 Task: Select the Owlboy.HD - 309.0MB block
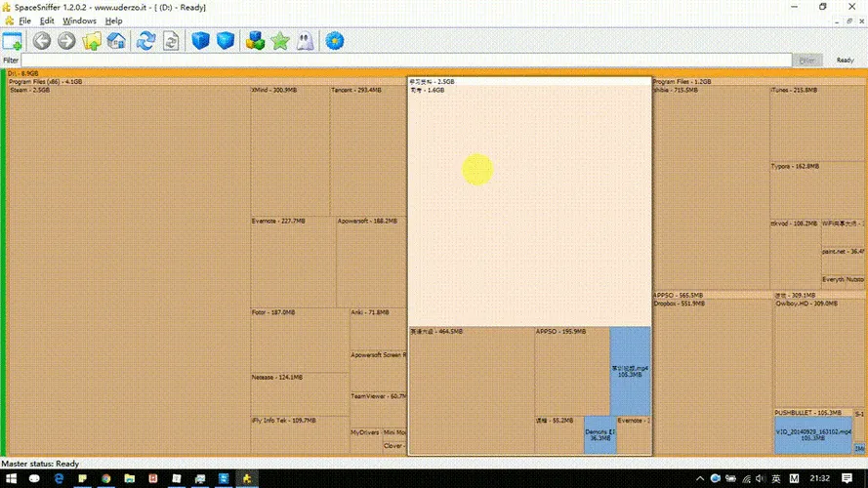point(819,354)
